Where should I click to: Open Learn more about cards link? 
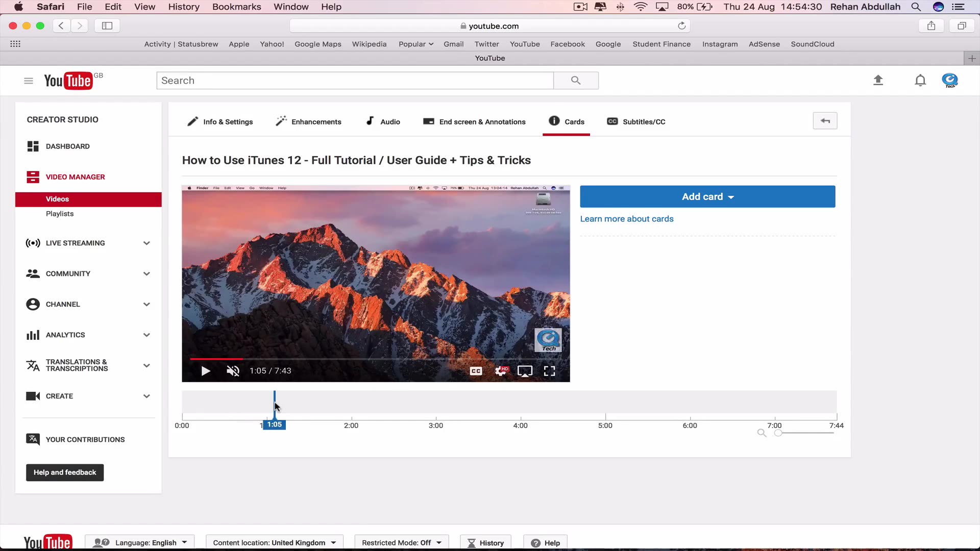(626, 218)
